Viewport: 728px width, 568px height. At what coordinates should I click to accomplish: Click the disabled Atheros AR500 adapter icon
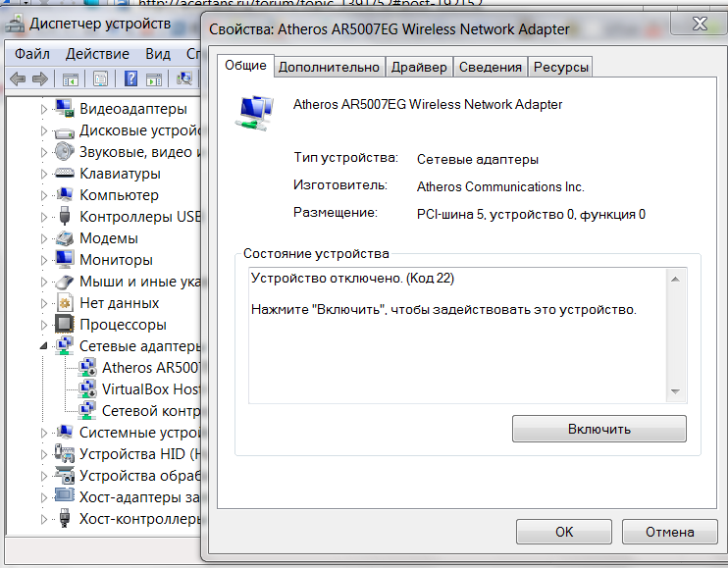(x=86, y=367)
